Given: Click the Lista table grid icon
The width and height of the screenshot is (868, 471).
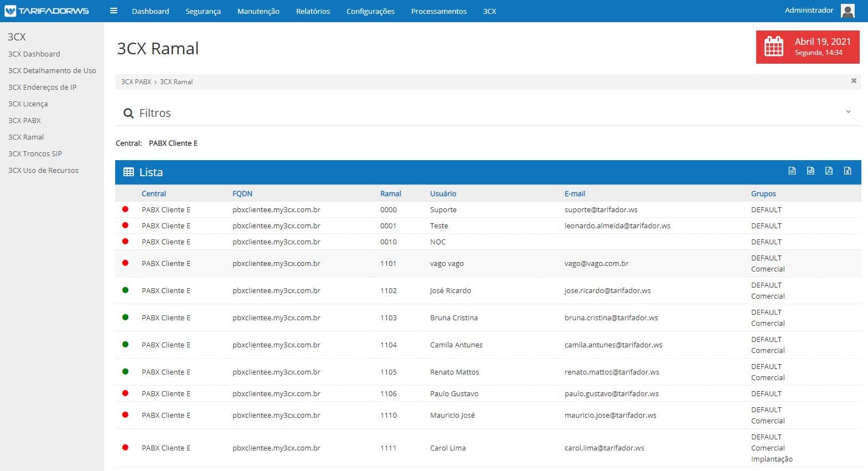Looking at the screenshot, I should [x=128, y=172].
